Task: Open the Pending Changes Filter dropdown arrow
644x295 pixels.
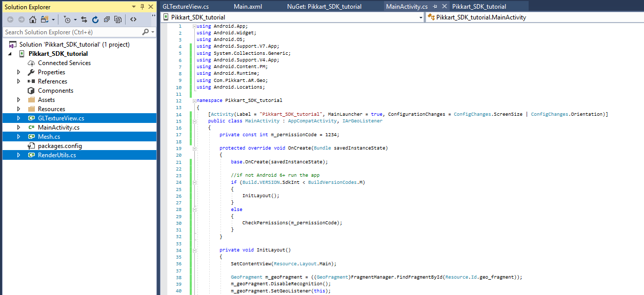Action: pos(75,19)
